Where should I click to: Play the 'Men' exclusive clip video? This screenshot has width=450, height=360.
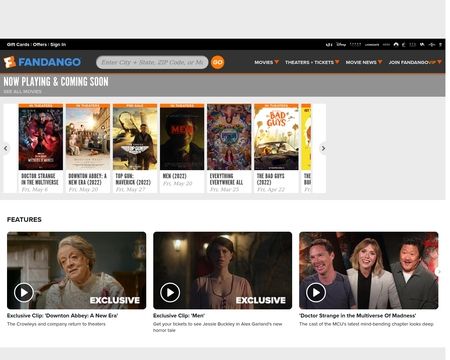click(x=170, y=292)
